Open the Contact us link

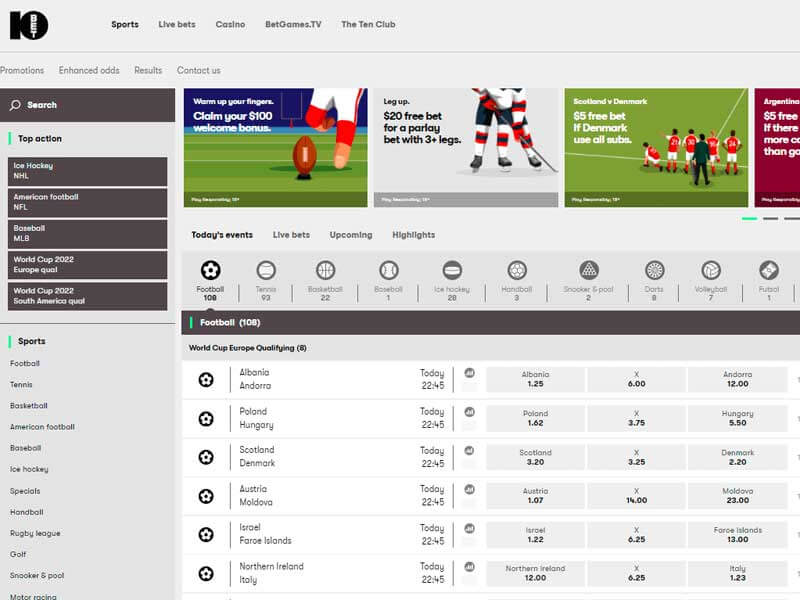pyautogui.click(x=198, y=70)
